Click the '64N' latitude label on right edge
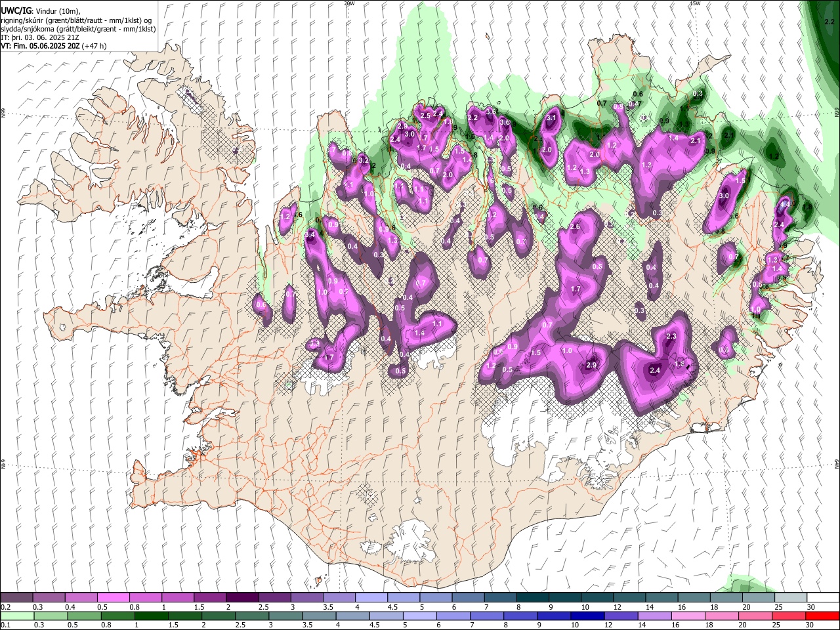 pyautogui.click(x=837, y=463)
